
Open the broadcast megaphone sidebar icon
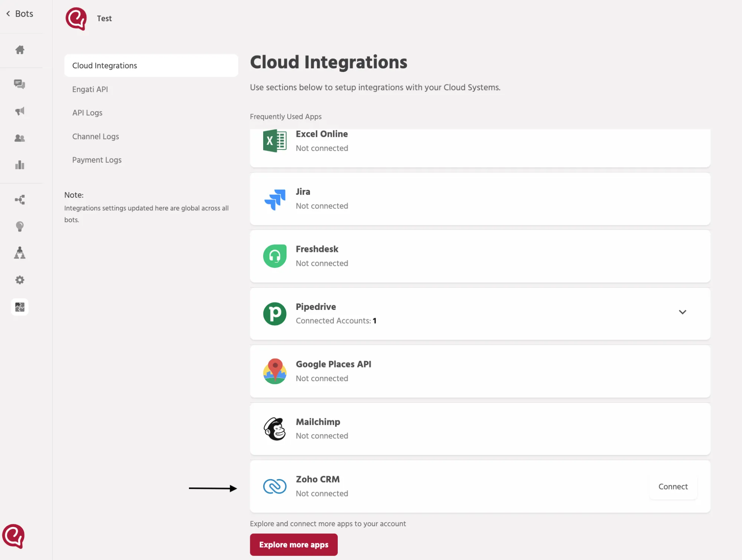(x=20, y=111)
